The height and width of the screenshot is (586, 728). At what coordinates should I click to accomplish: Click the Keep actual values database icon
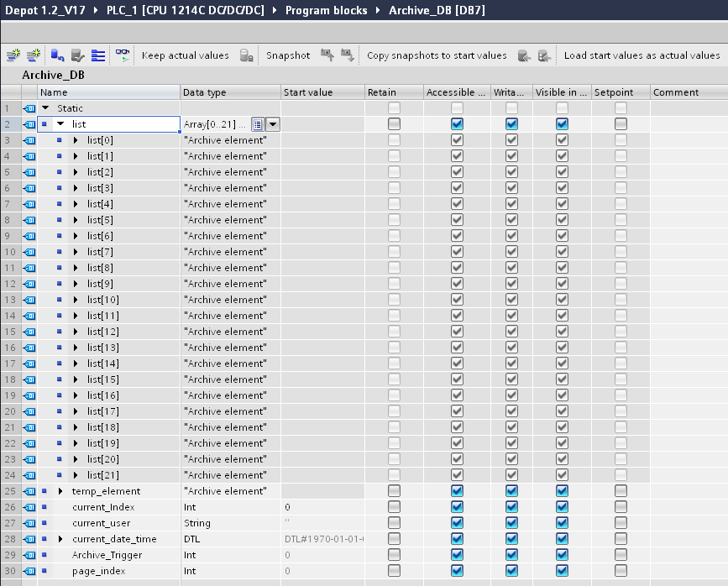pos(246,55)
